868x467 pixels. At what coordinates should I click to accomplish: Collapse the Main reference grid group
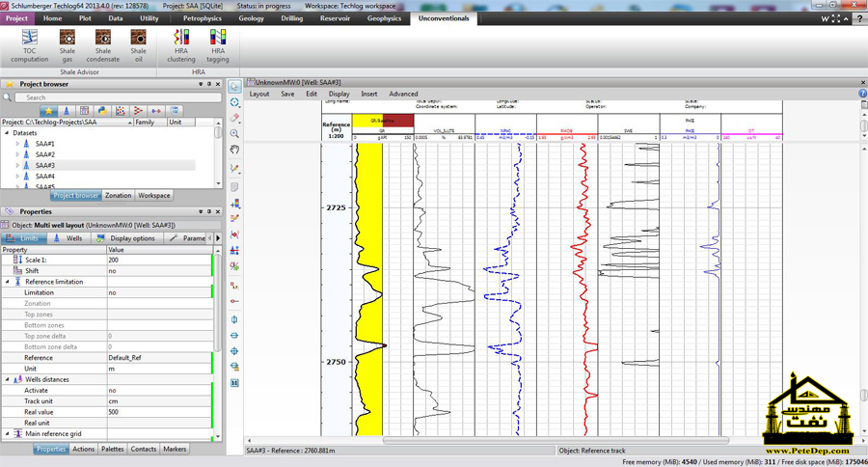click(x=8, y=434)
